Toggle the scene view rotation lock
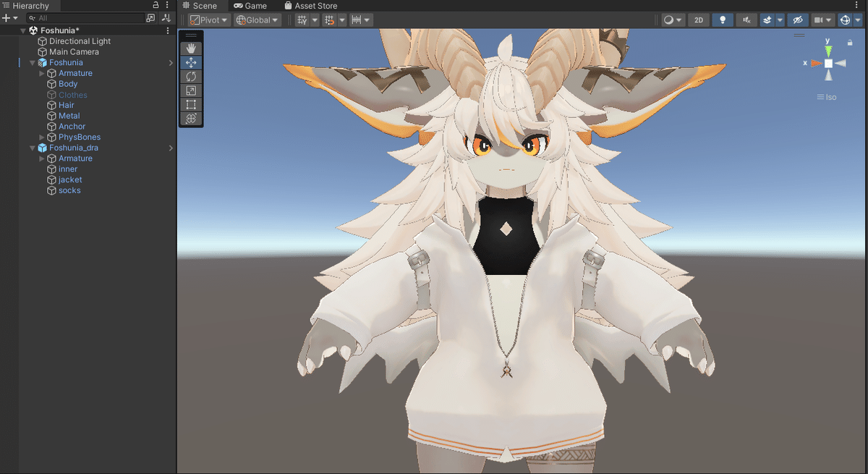The height and width of the screenshot is (474, 868). [x=850, y=43]
